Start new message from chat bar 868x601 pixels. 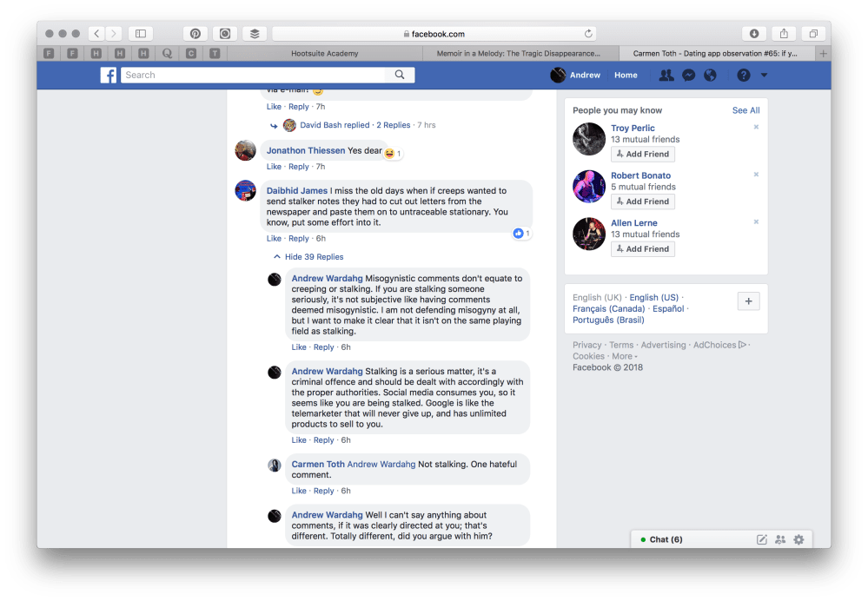762,539
